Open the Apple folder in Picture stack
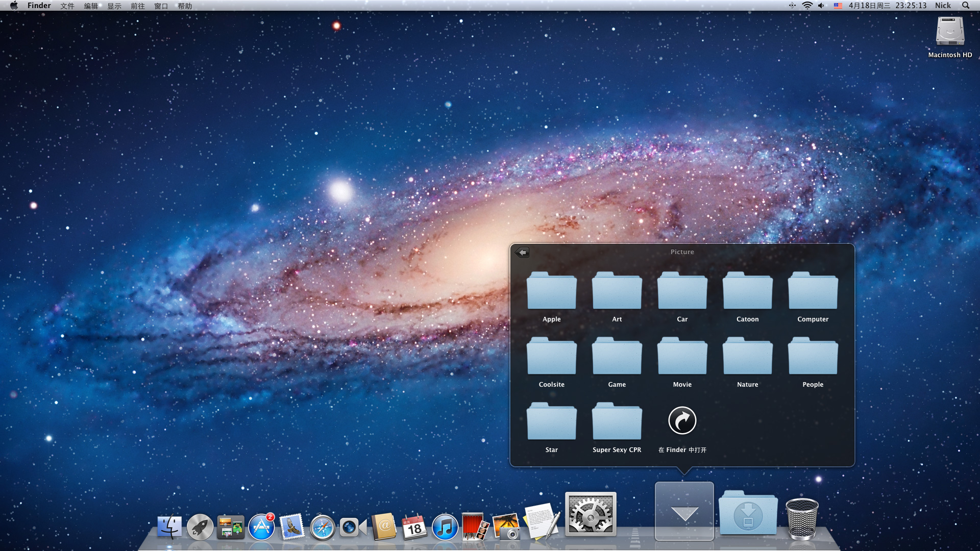Viewport: 980px width, 551px height. pyautogui.click(x=551, y=291)
